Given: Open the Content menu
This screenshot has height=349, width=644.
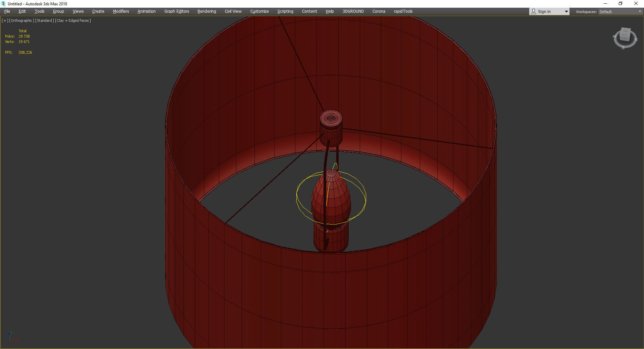Looking at the screenshot, I should (309, 11).
